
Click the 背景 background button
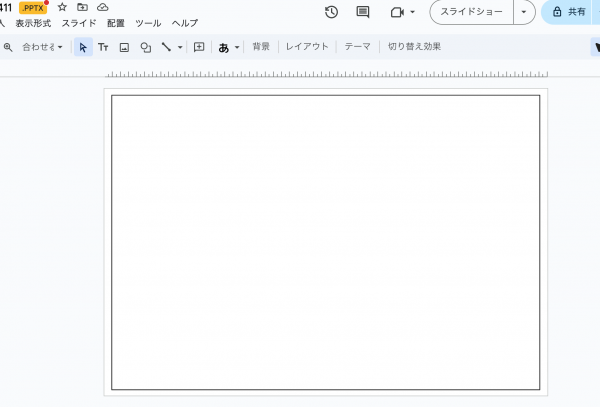click(261, 47)
